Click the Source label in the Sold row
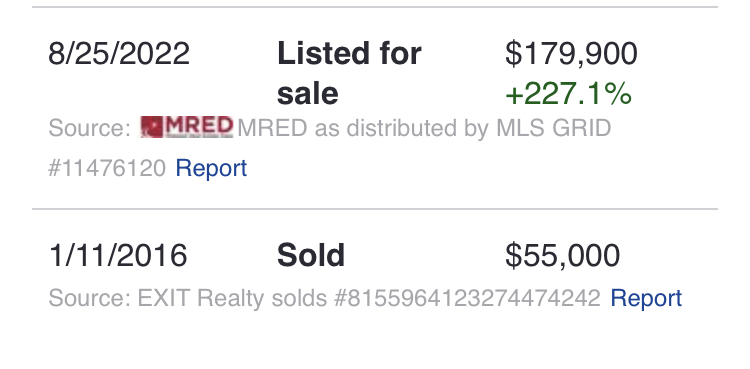 click(x=89, y=298)
